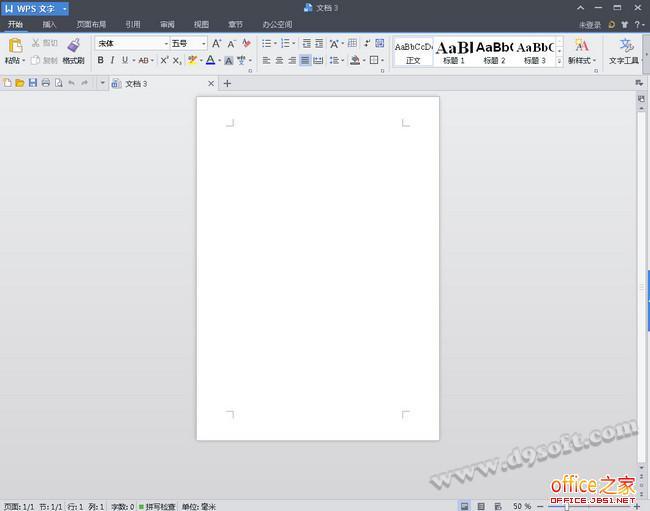650x511 pixels.
Task: Open a new document tab with plus button
Action: (227, 83)
